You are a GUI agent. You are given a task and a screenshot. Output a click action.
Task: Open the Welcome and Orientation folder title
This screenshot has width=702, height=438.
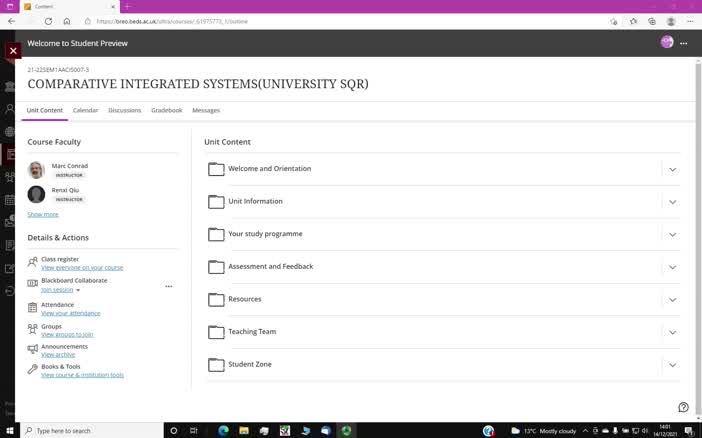coord(270,168)
